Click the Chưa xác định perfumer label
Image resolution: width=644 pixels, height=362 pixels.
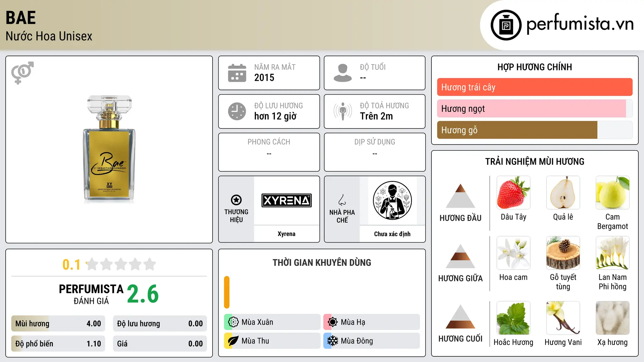point(392,234)
